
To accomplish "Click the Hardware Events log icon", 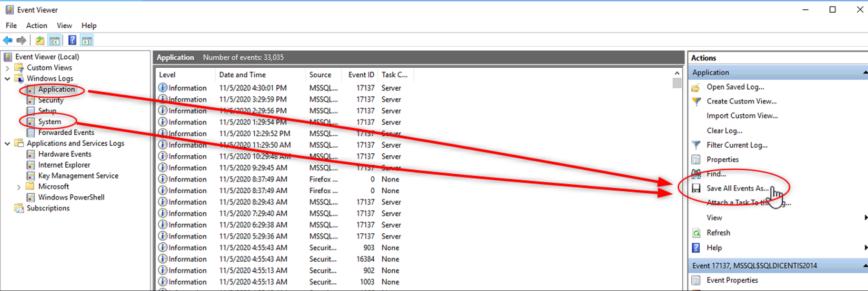I will click(x=30, y=154).
